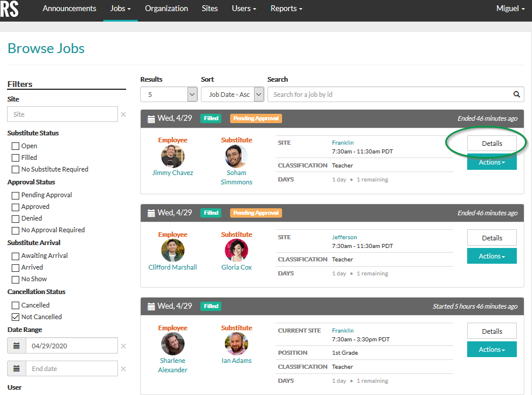Click calendar icon on Sharlene Alexander job header

(151, 306)
